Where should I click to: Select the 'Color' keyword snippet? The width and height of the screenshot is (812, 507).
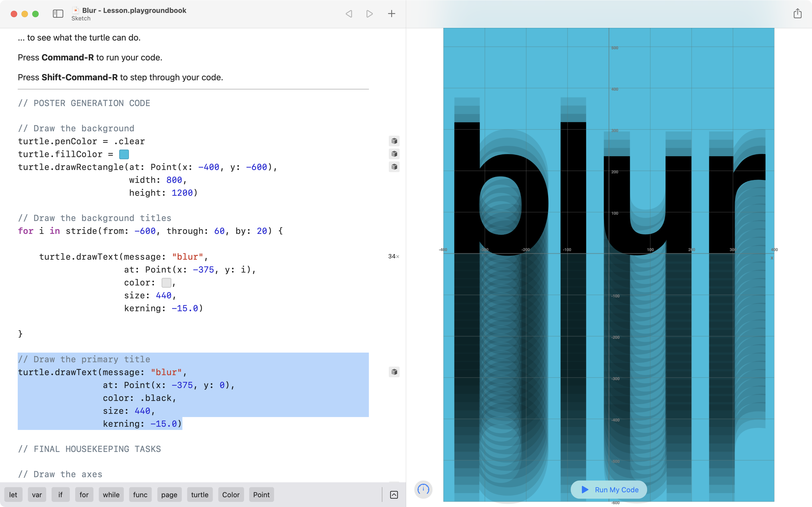click(x=231, y=494)
